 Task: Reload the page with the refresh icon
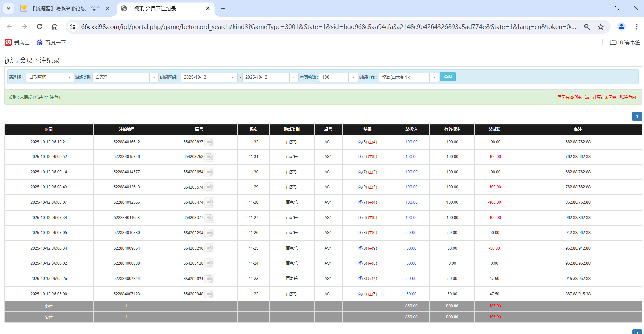(x=40, y=27)
